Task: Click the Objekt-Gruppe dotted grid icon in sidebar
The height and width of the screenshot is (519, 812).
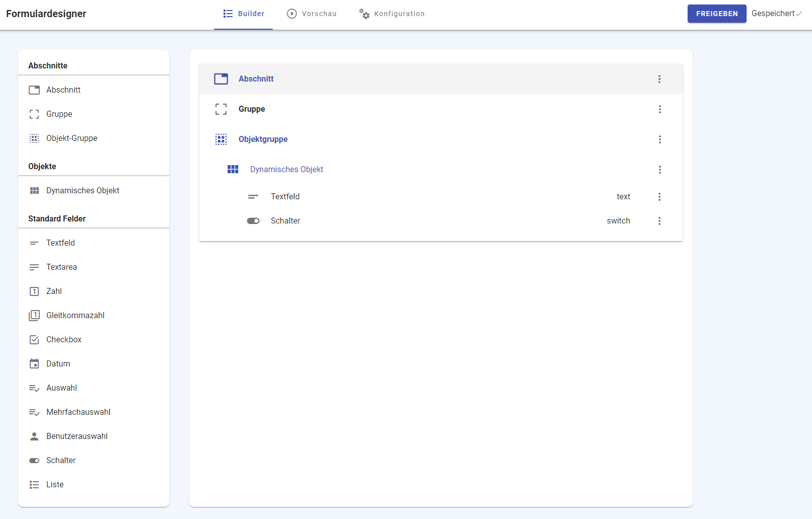Action: tap(34, 138)
